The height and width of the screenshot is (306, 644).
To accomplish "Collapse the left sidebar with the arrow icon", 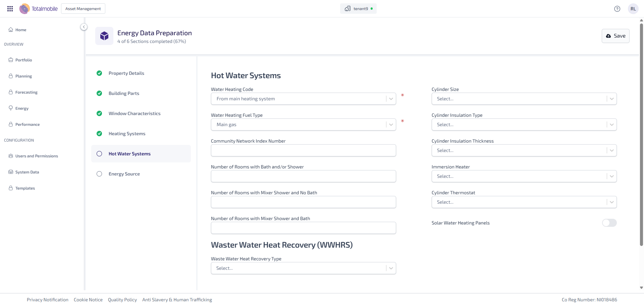I will 84,27.
